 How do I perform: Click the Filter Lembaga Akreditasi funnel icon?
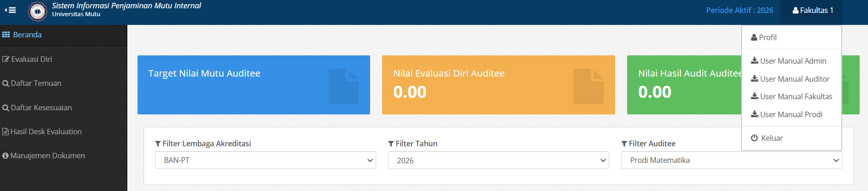coord(158,144)
